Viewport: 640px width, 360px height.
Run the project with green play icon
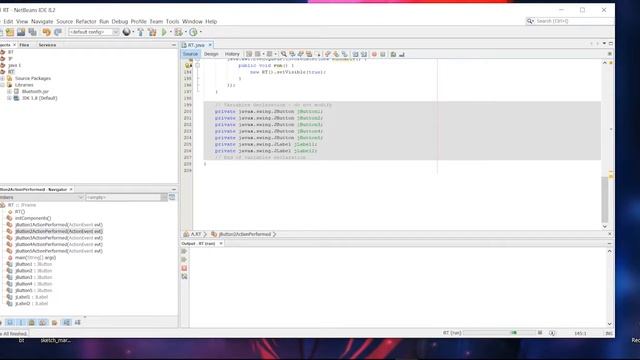click(x=164, y=32)
